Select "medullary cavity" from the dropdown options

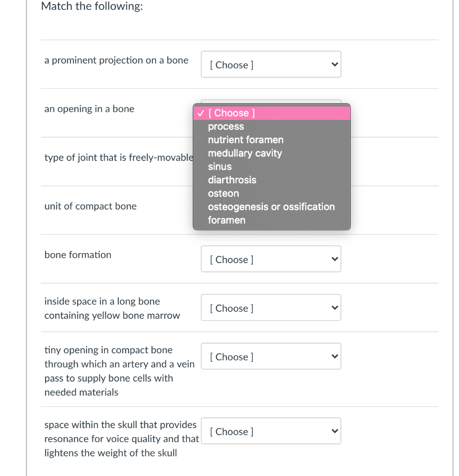tap(245, 153)
